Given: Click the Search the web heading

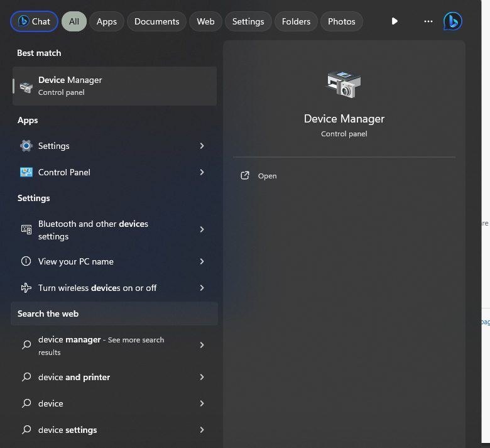Looking at the screenshot, I should pos(48,314).
